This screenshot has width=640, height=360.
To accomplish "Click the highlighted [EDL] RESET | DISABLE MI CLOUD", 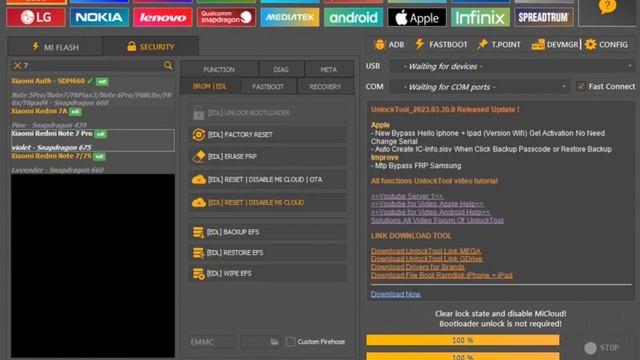I will pos(267,202).
